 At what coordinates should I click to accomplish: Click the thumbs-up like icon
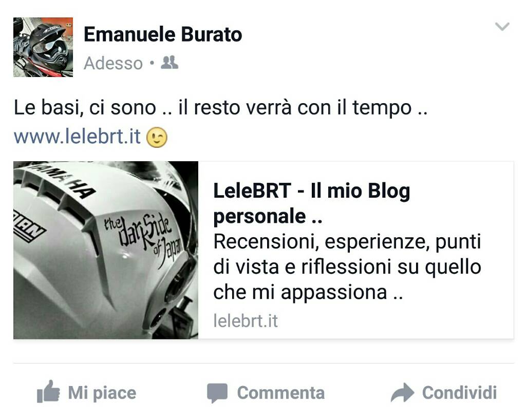point(48,392)
